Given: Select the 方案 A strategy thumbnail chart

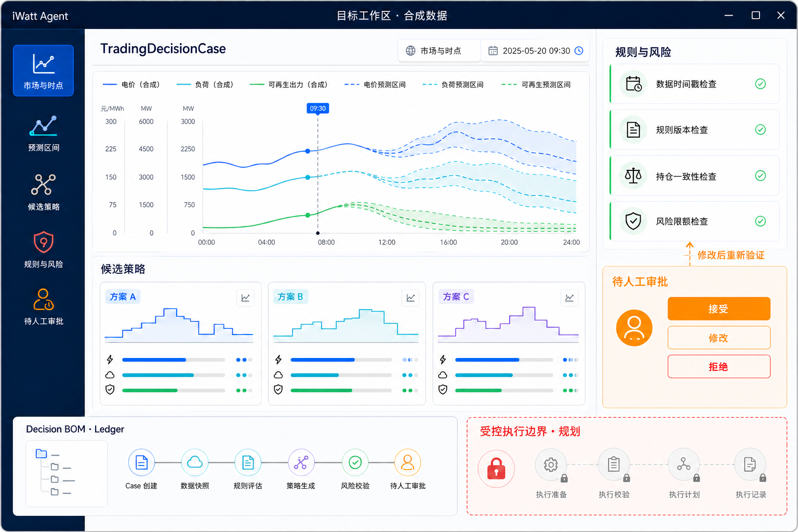Looking at the screenshot, I should tap(179, 325).
